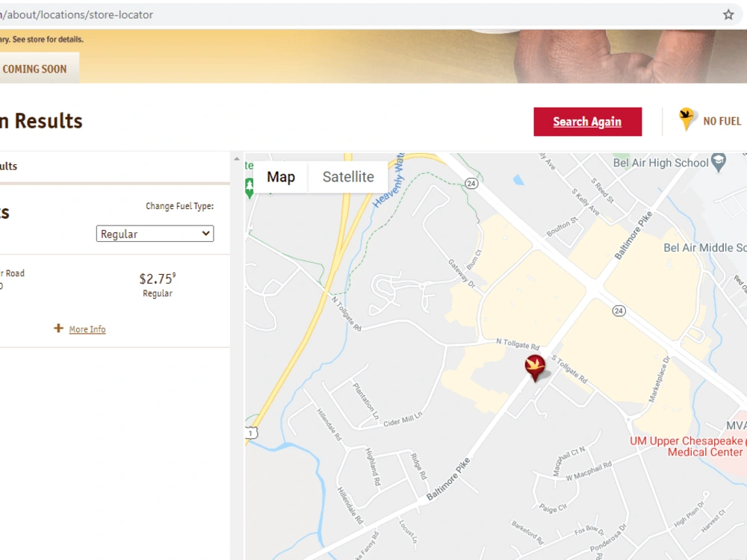This screenshot has height=560, width=747.
Task: Click the Cider Mill Ln street label
Action: [x=403, y=420]
